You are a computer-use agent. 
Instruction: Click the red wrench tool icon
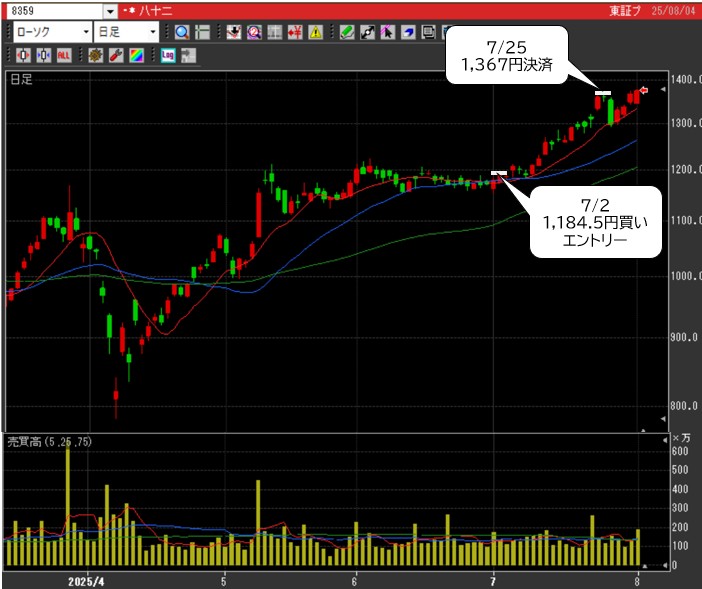[115, 55]
